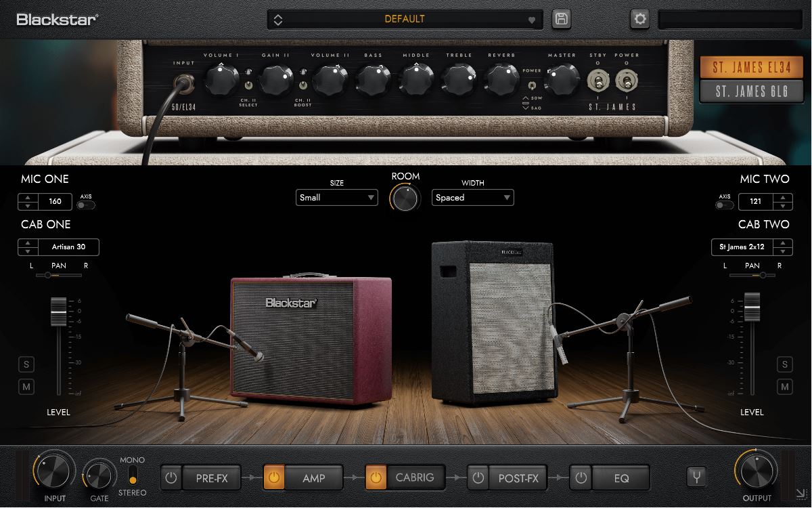The height and width of the screenshot is (508, 812).
Task: Open the SIZE dropdown showing Small
Action: point(336,197)
